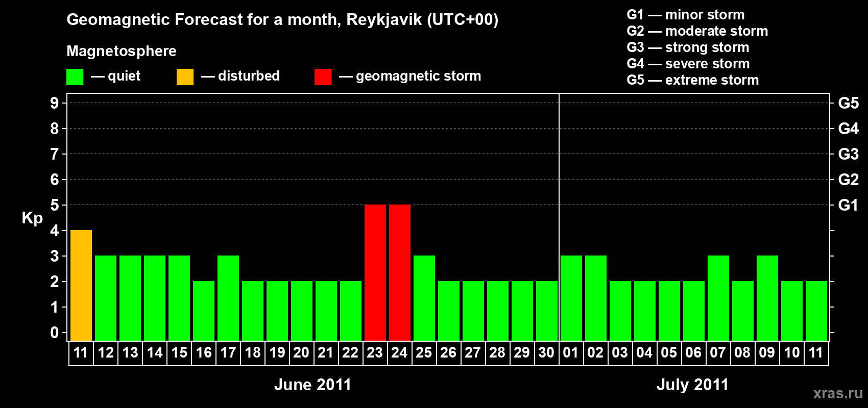This screenshot has height=408, width=868.
Task: Click the G1 label on right axis
Action: [849, 206]
